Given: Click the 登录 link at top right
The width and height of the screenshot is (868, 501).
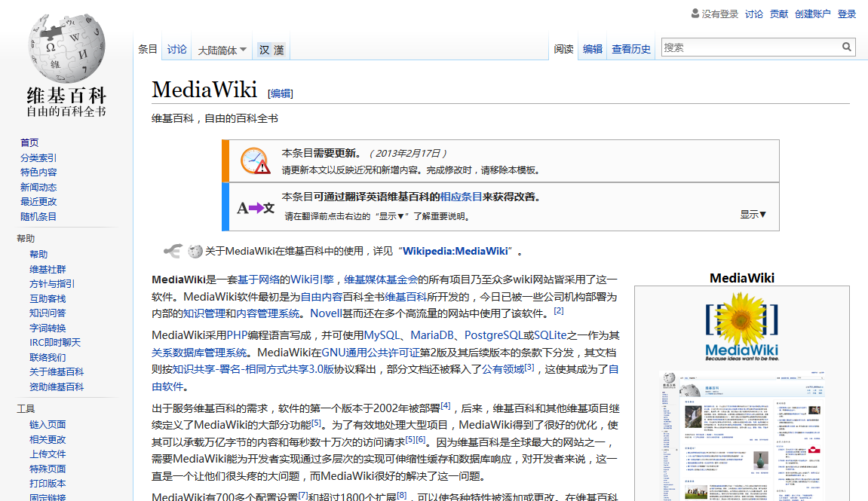Looking at the screenshot, I should 846,14.
